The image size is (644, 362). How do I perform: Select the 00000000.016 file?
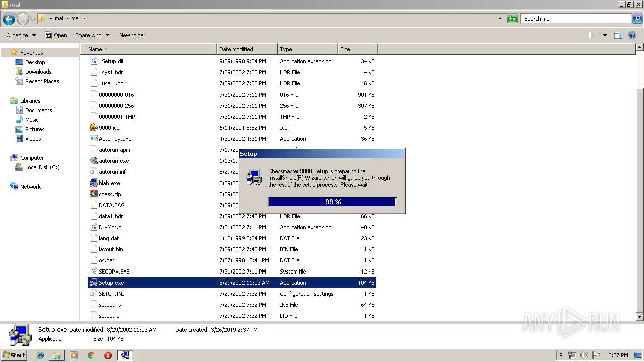(116, 95)
